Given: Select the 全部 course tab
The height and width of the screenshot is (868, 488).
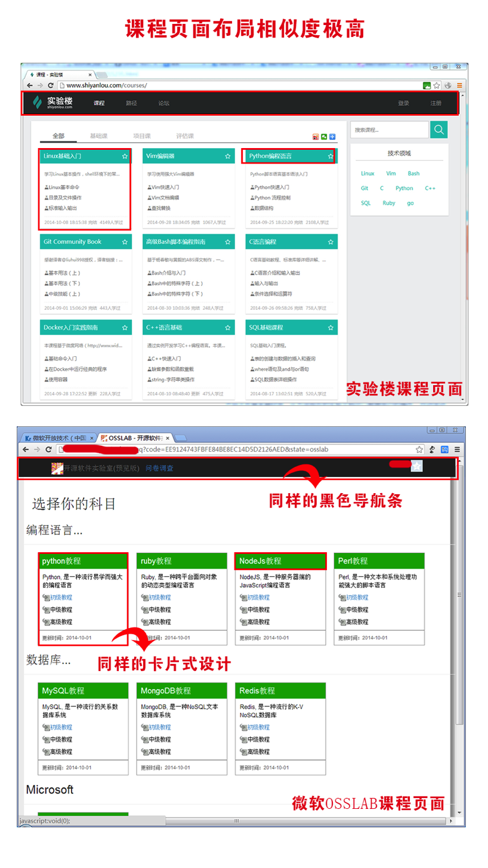Looking at the screenshot, I should point(58,136).
